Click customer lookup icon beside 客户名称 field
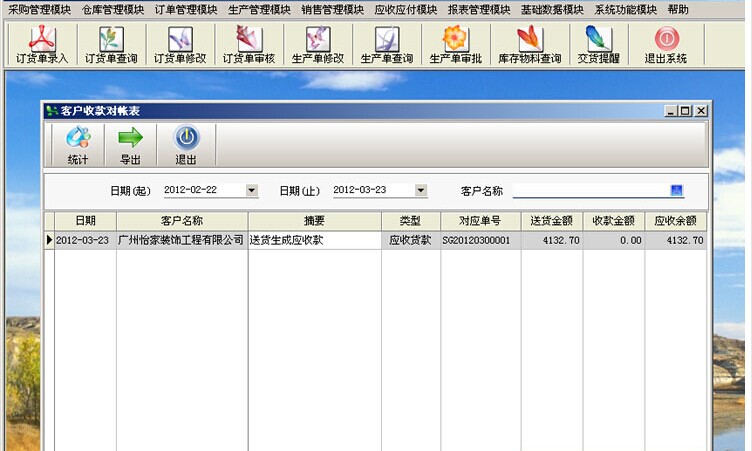 pos(676,190)
